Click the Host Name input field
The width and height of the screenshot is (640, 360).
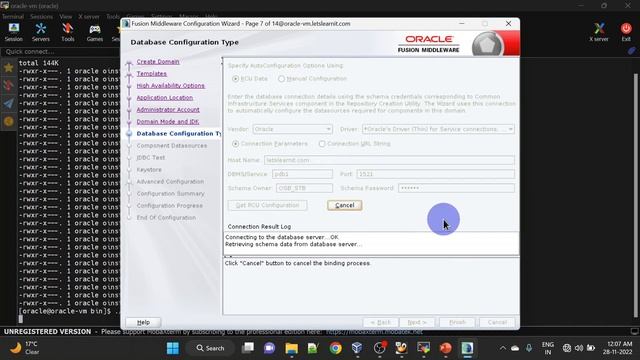(389, 160)
